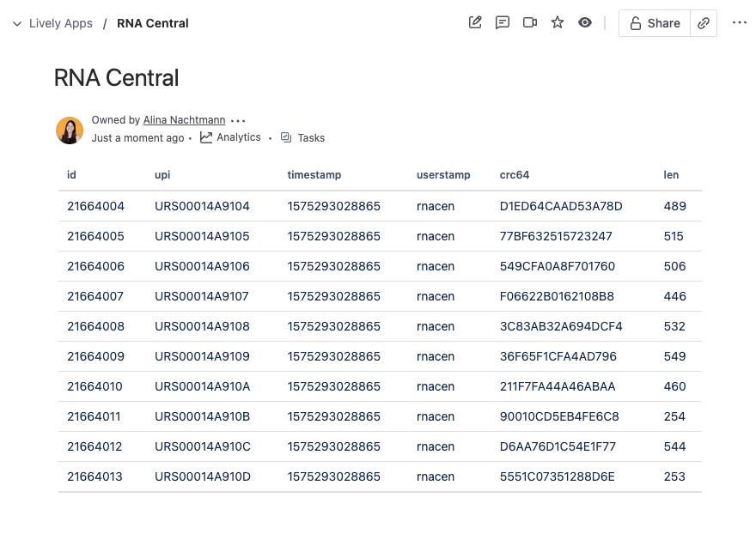Click the Share button
Image resolution: width=756 pixels, height=540 pixels.
[x=654, y=23]
